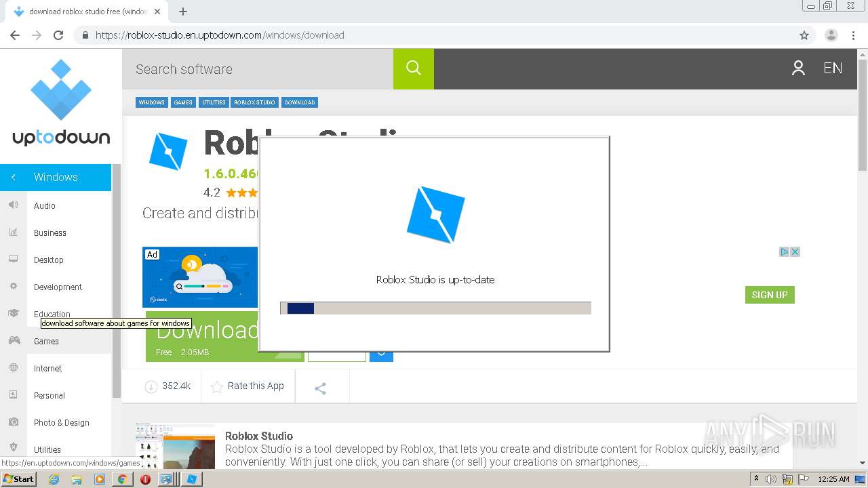Viewport: 868px width, 488px height.
Task: Open Chrome profile avatar
Action: point(831,35)
